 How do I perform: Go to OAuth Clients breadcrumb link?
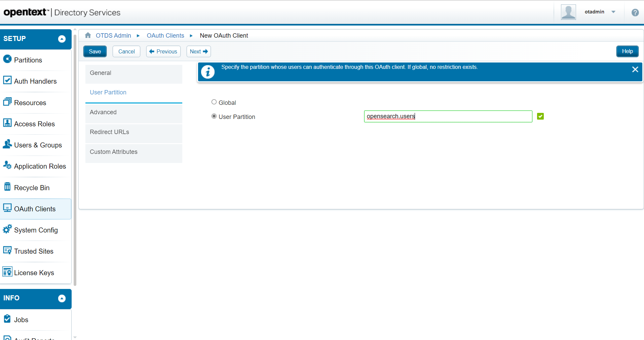click(x=165, y=36)
